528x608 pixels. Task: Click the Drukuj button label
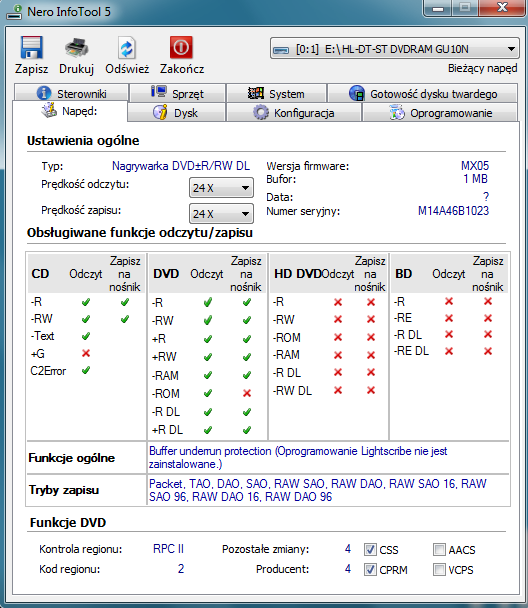click(x=76, y=69)
